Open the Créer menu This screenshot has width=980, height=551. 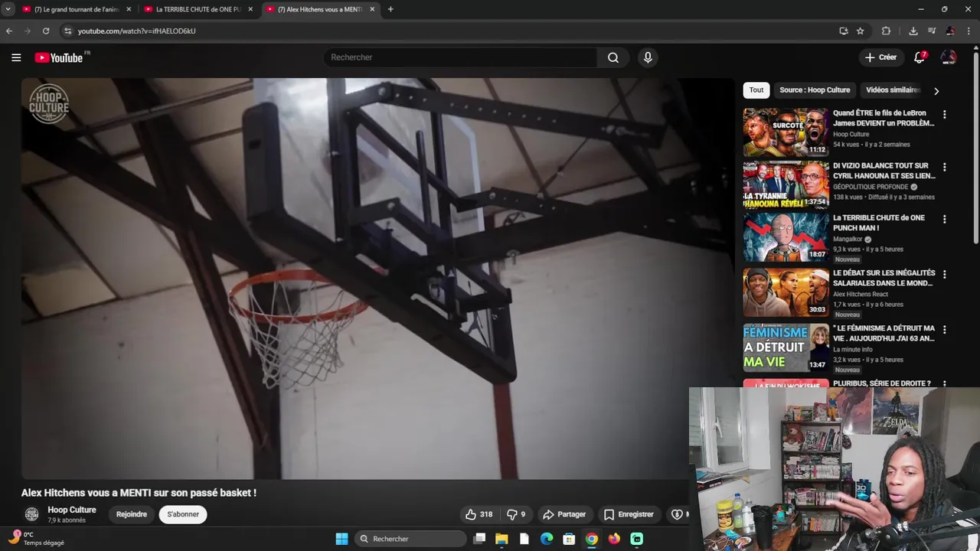click(880, 57)
